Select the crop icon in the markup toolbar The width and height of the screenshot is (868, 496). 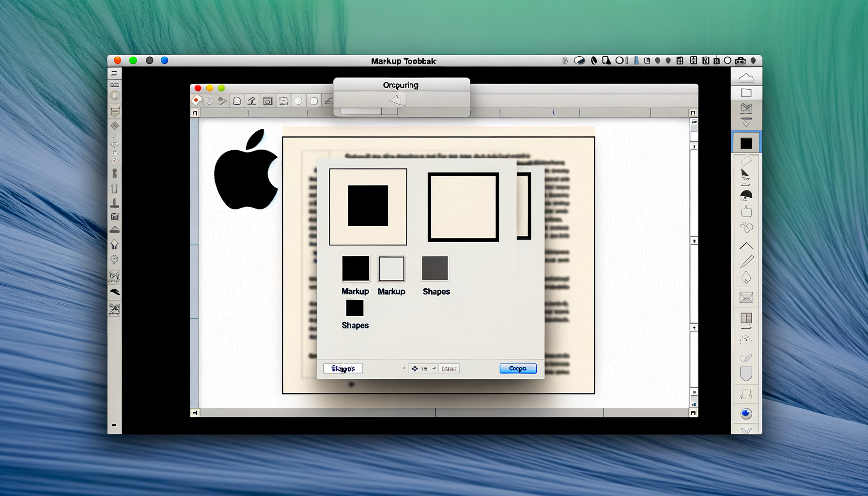tap(267, 101)
